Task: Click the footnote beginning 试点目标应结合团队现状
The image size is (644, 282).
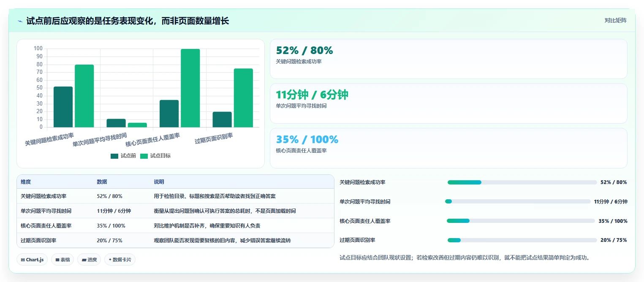Action: [465, 258]
